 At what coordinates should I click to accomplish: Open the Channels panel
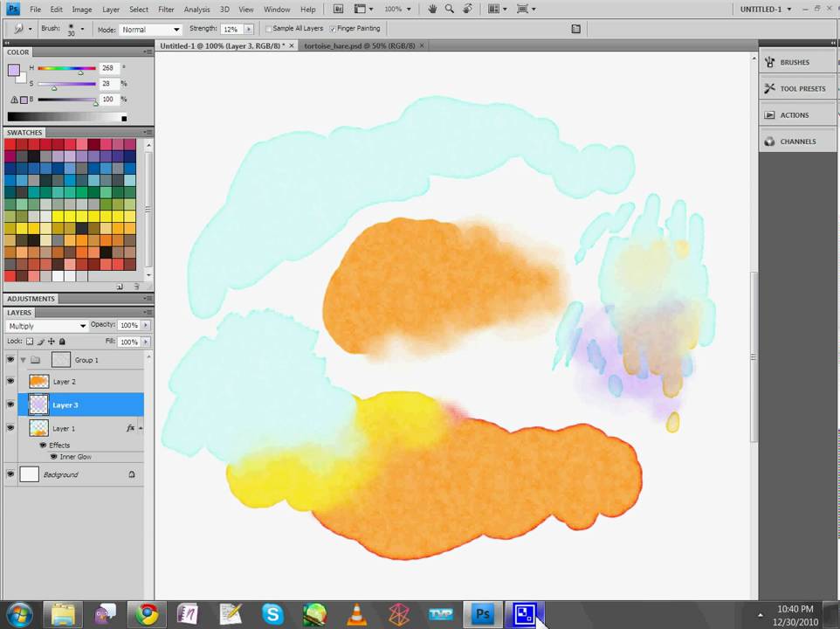click(x=797, y=142)
